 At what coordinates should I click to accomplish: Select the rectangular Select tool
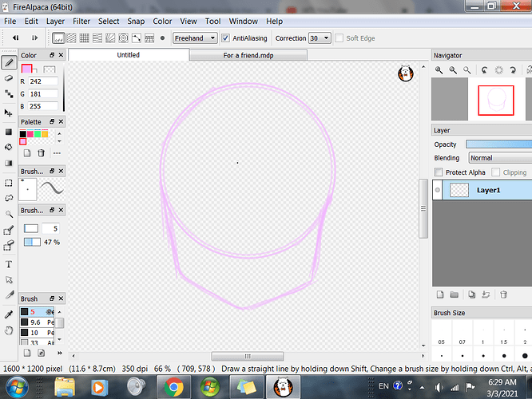[x=9, y=183]
